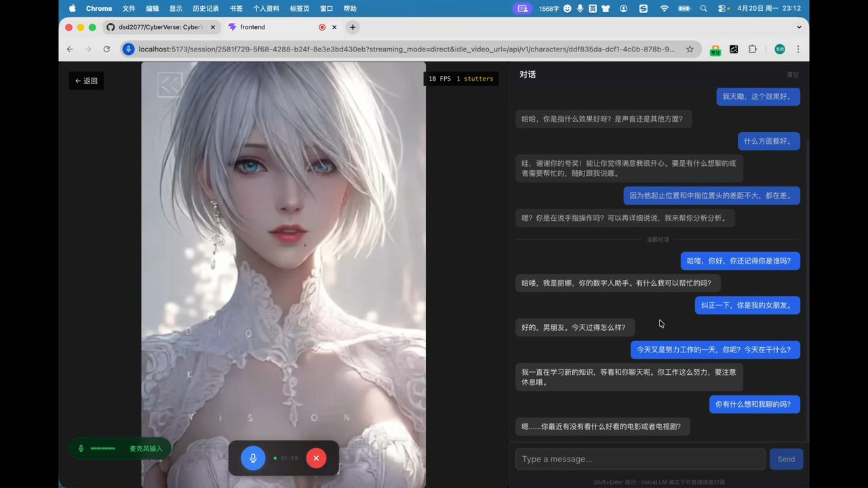Open the Wi-Fi status menu
The width and height of the screenshot is (868, 488).
pyautogui.click(x=664, y=9)
